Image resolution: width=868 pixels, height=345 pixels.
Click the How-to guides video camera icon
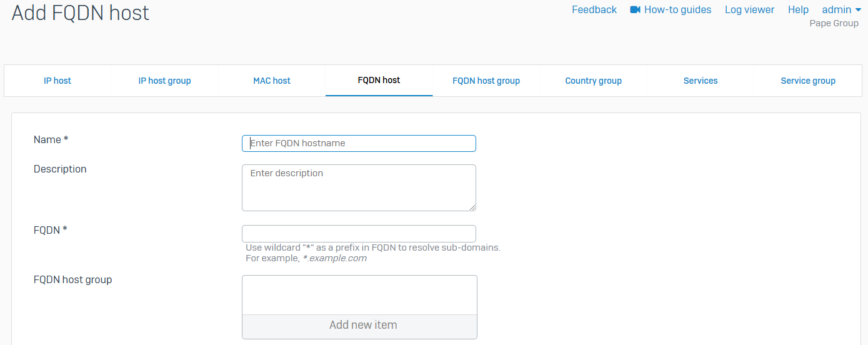(x=636, y=9)
